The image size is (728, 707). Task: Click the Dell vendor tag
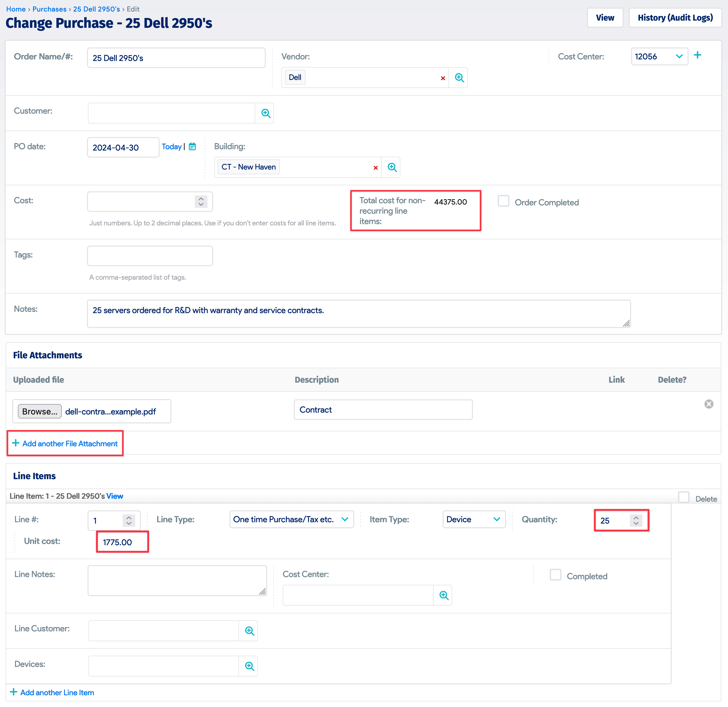coord(295,77)
